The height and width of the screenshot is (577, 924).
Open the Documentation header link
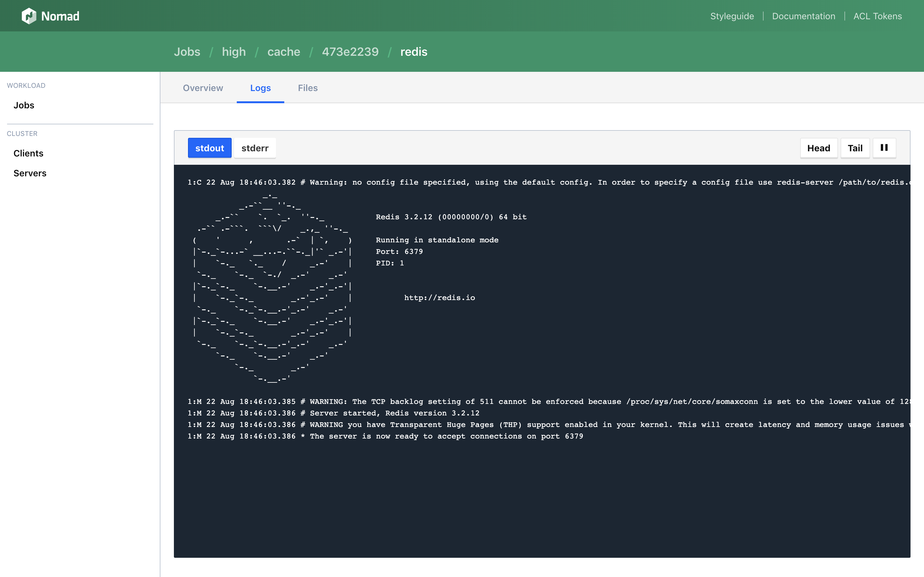[803, 16]
